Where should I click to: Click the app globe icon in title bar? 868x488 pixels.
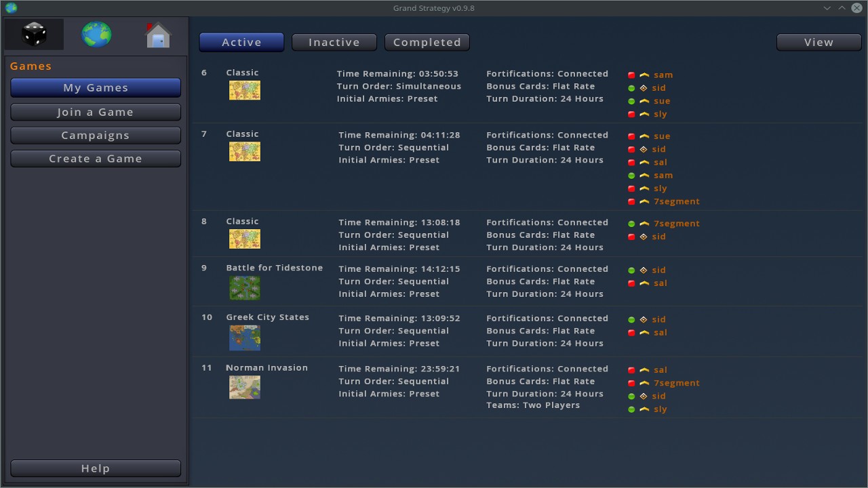(11, 8)
